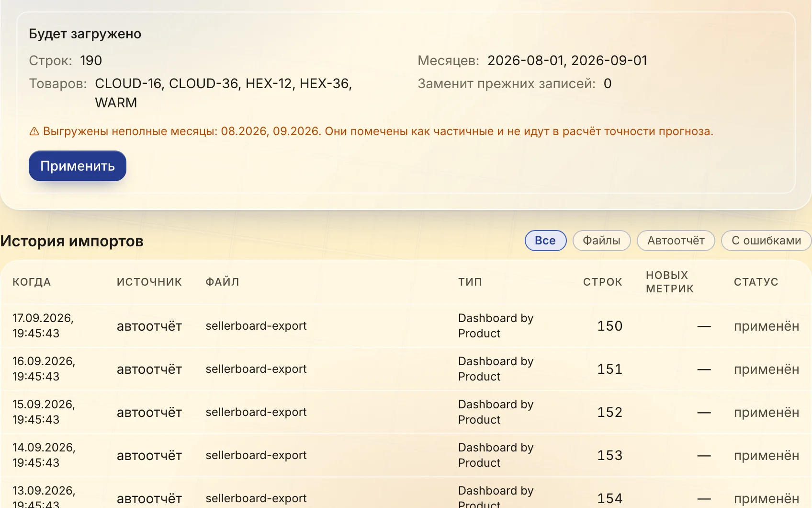Click the Статус column header
812x508 pixels.
756,282
